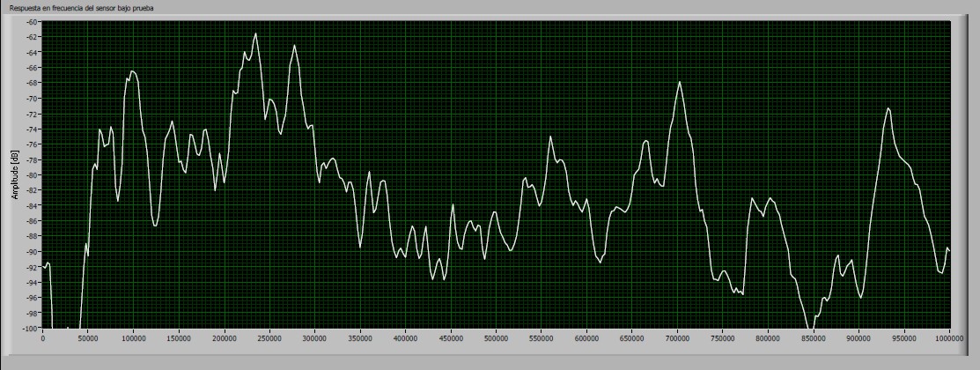The height and width of the screenshot is (370, 980).
Task: Click the -74 amplitude tick label
Action: coord(33,129)
